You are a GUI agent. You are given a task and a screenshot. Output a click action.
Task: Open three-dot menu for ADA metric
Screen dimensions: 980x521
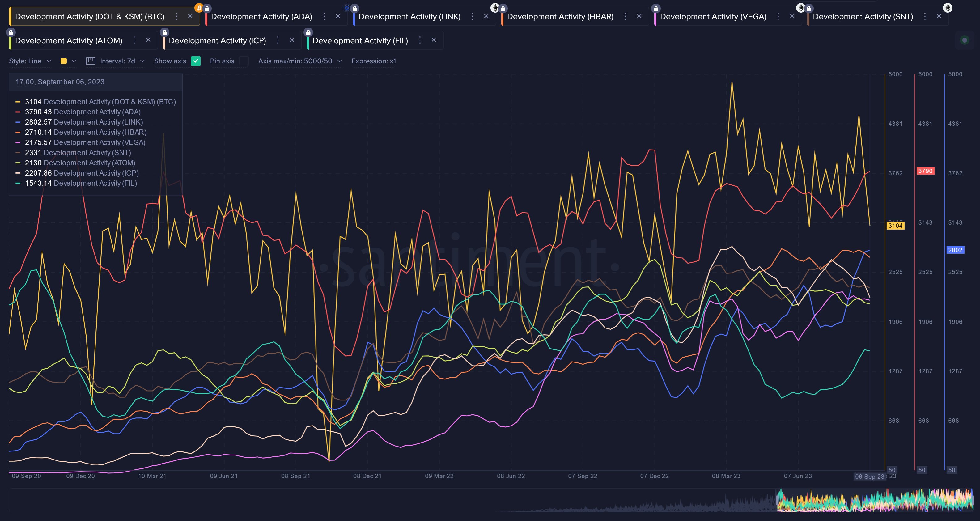(324, 16)
